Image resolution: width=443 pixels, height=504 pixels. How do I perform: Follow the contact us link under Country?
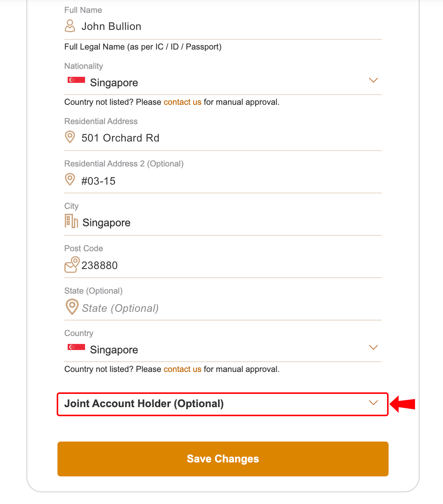[182, 369]
